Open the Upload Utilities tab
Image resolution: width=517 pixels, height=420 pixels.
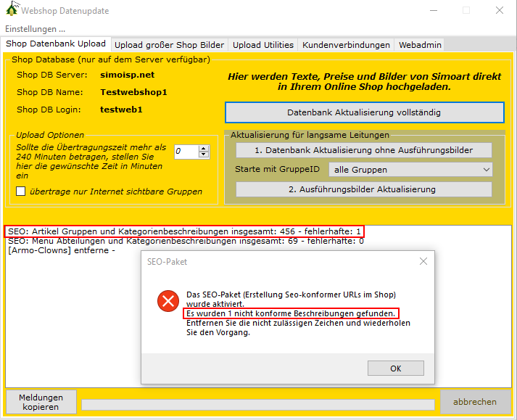[264, 45]
